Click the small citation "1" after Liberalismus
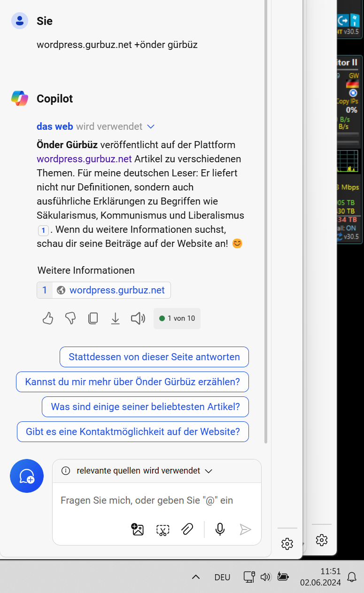 pyautogui.click(x=43, y=230)
